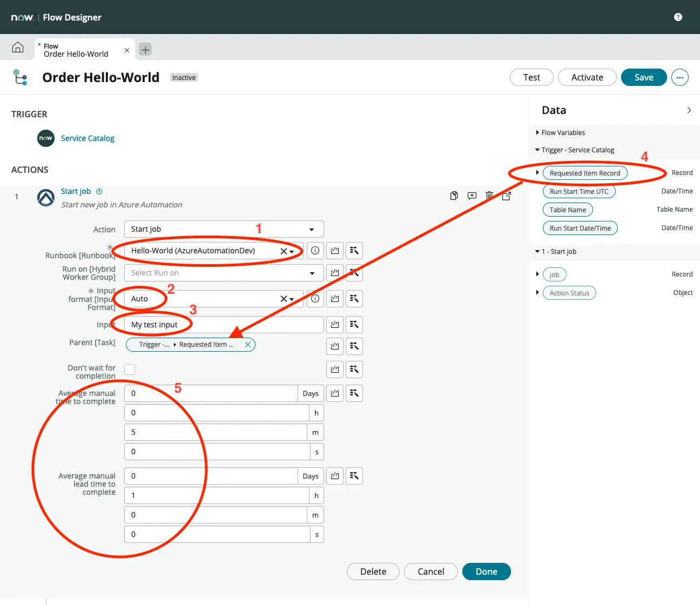Click the trash icon to delete action

pos(489,196)
